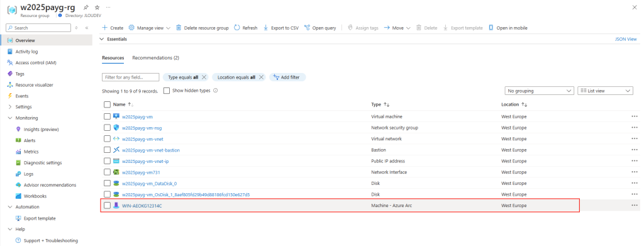Remove the Location equals all filter
The height and width of the screenshot is (246, 644).
261,77
